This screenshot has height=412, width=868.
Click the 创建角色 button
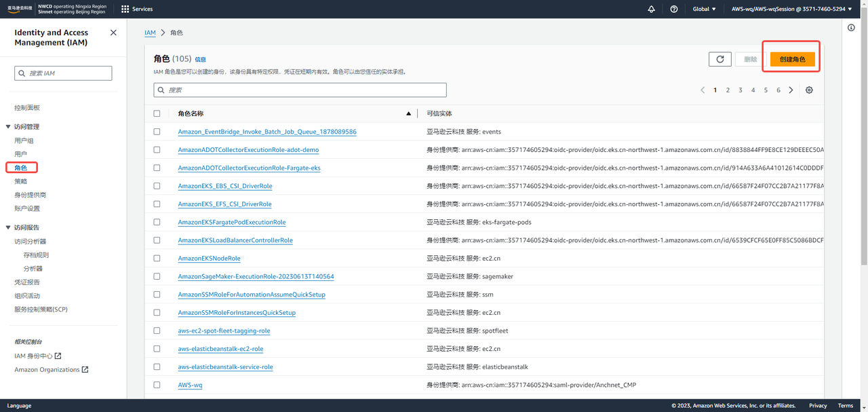[x=792, y=59]
